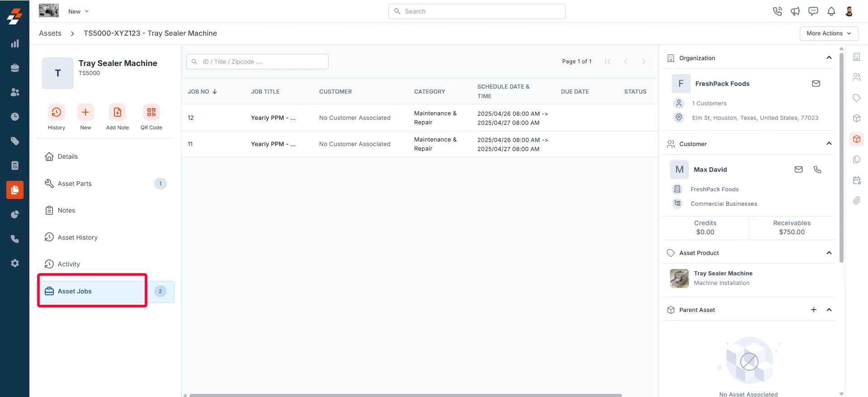Collapse the Organization section
The image size is (868, 397).
(x=829, y=58)
